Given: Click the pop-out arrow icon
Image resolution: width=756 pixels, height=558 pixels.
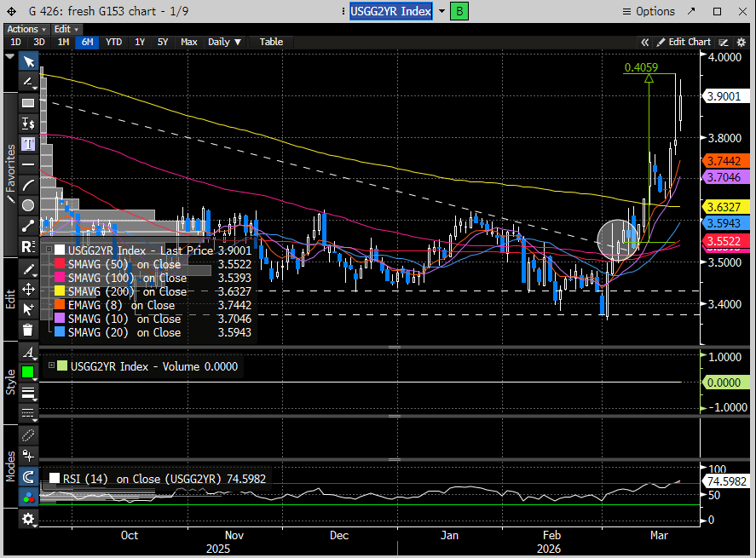Looking at the screenshot, I should coord(691,11).
